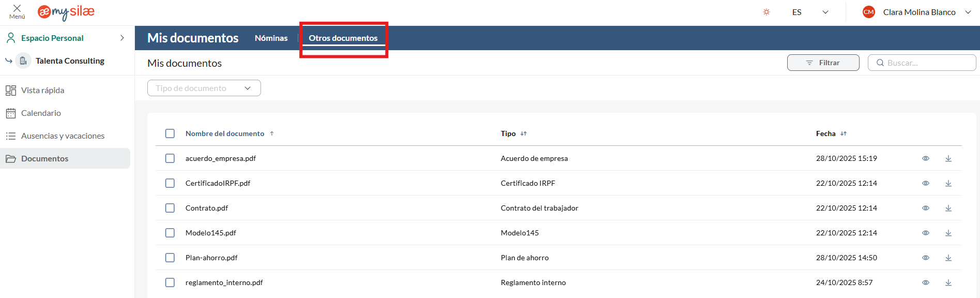Screen dimensions: 980x298
Task: Switch to the Nóminas tab
Action: tap(271, 38)
